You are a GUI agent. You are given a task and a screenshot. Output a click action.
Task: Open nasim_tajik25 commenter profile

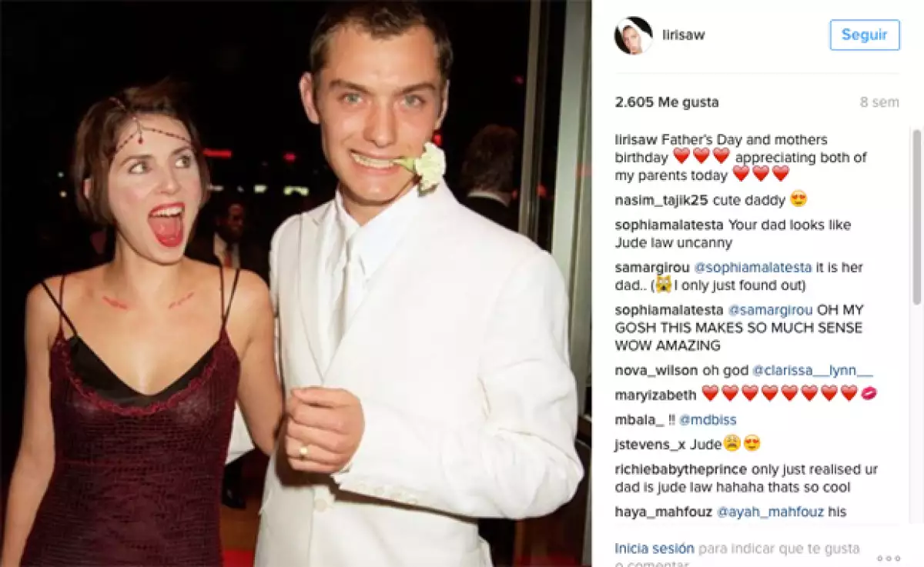pyautogui.click(x=661, y=200)
